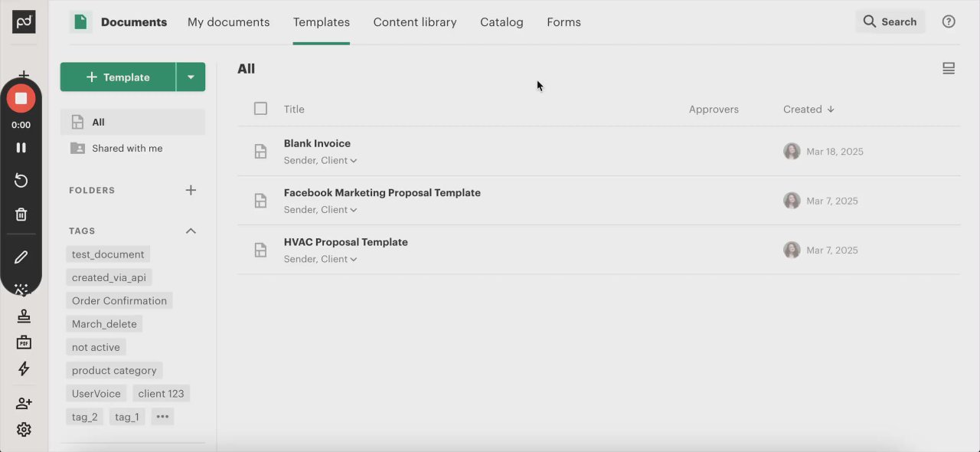Switch the list view layout icon
This screenshot has width=980, height=452.
(949, 69)
